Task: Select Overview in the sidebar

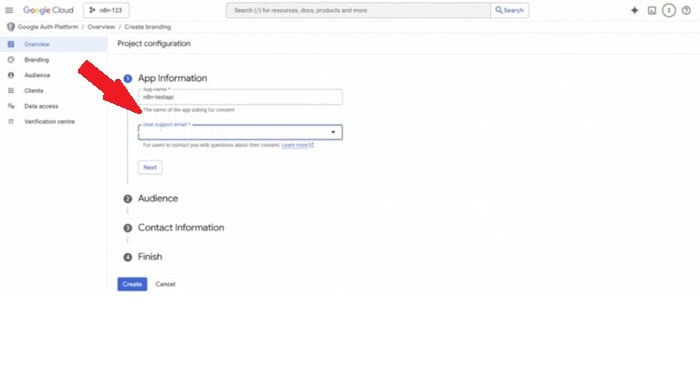Action: coord(54,44)
